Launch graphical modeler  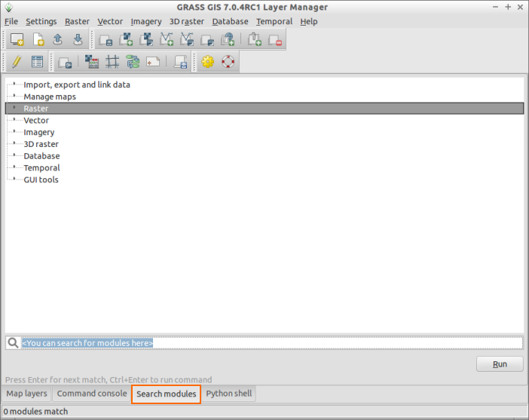point(133,62)
